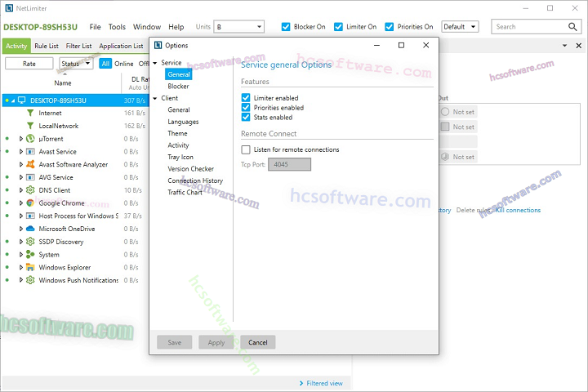Expand the µTorrent row
The height and width of the screenshot is (392, 588).
(21, 139)
